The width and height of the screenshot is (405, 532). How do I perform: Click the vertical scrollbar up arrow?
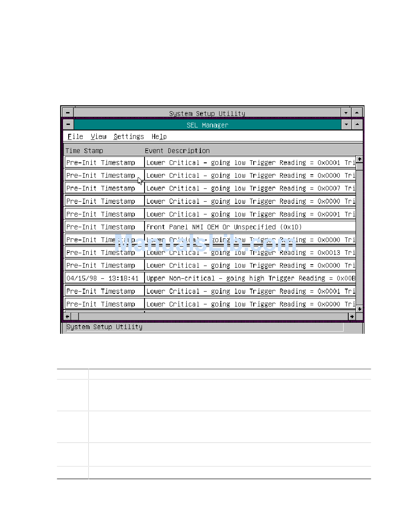[x=359, y=159]
